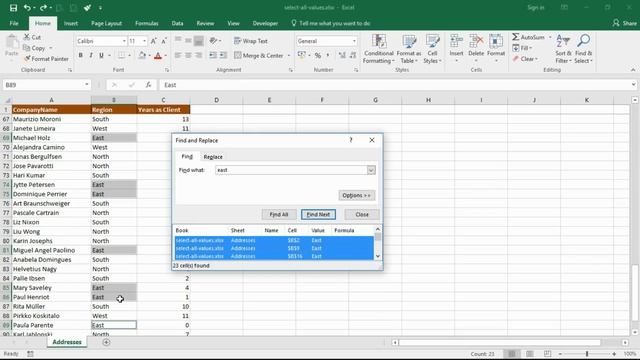Open Cell Styles gallery

pos(432,49)
